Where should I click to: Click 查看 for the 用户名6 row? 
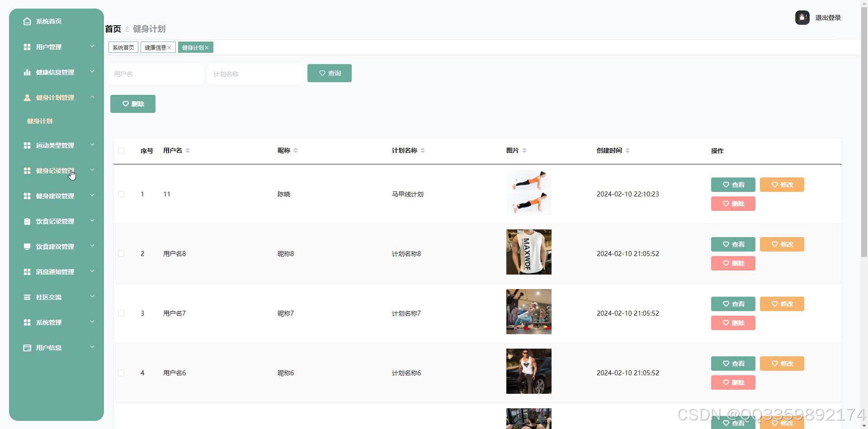(x=733, y=364)
